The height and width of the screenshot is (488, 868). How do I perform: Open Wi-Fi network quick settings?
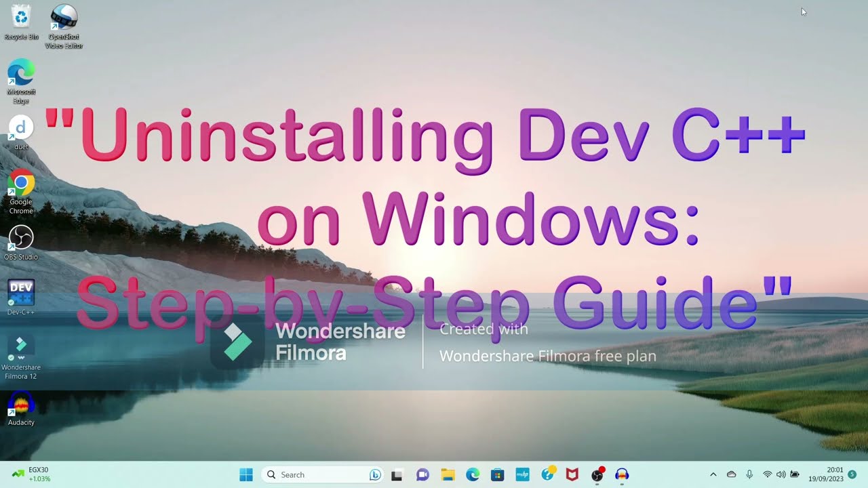[x=768, y=474]
